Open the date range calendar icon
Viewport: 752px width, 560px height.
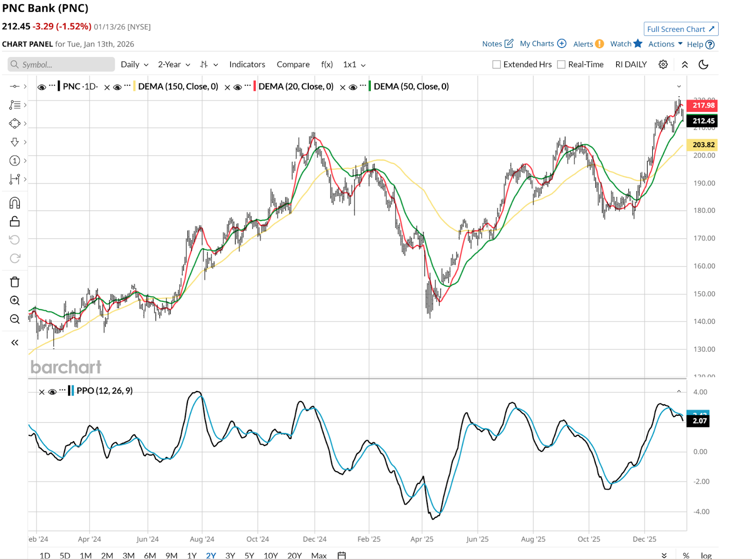pyautogui.click(x=342, y=555)
